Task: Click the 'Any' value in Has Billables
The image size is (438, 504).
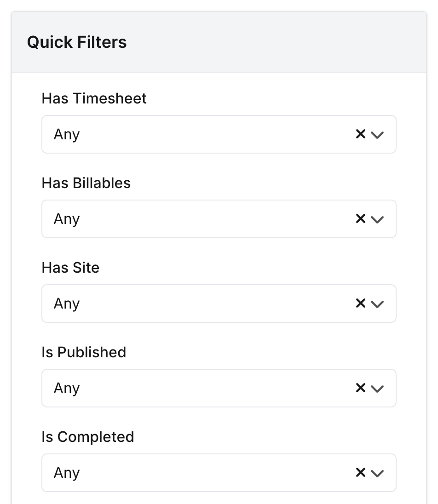Action: (x=67, y=219)
